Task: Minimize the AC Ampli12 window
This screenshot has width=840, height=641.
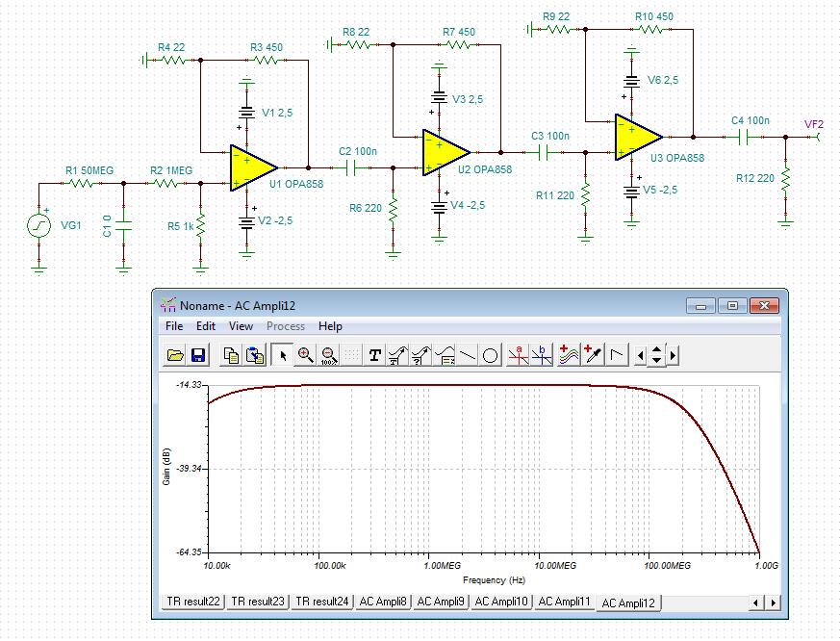Action: point(700,306)
